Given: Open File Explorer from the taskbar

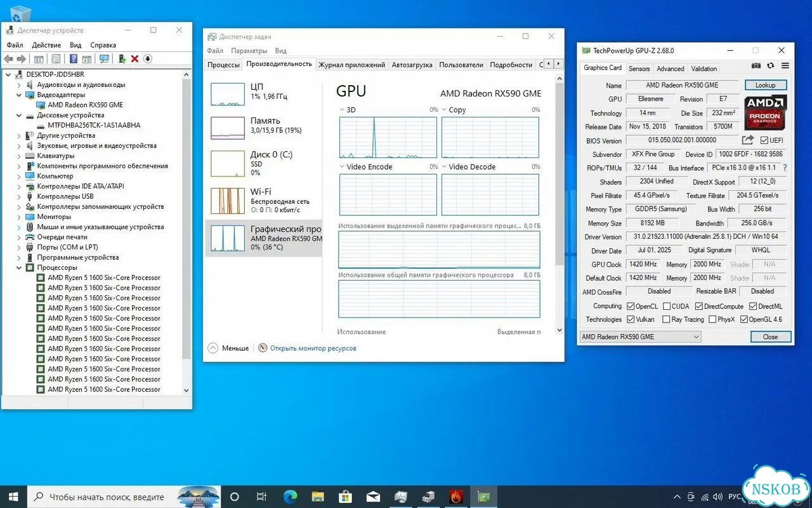Looking at the screenshot, I should pyautogui.click(x=317, y=497).
